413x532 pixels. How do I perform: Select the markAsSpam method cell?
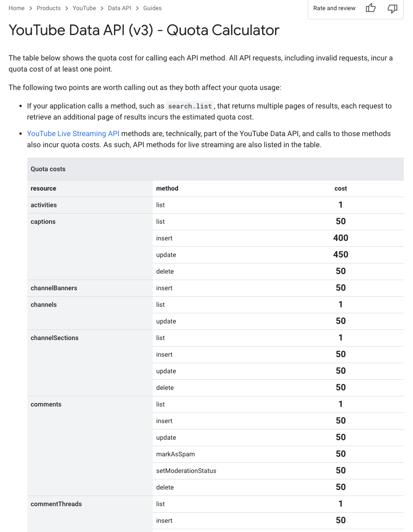[x=175, y=454]
